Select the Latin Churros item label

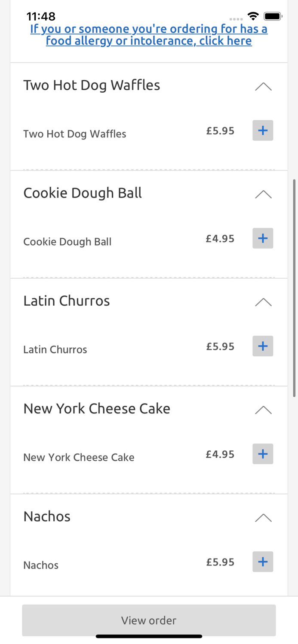click(x=55, y=349)
